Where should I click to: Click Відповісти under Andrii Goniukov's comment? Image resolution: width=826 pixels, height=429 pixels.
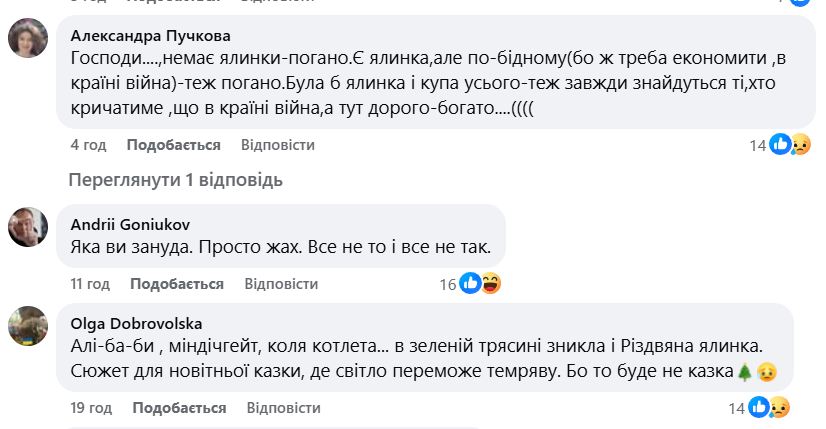[281, 284]
